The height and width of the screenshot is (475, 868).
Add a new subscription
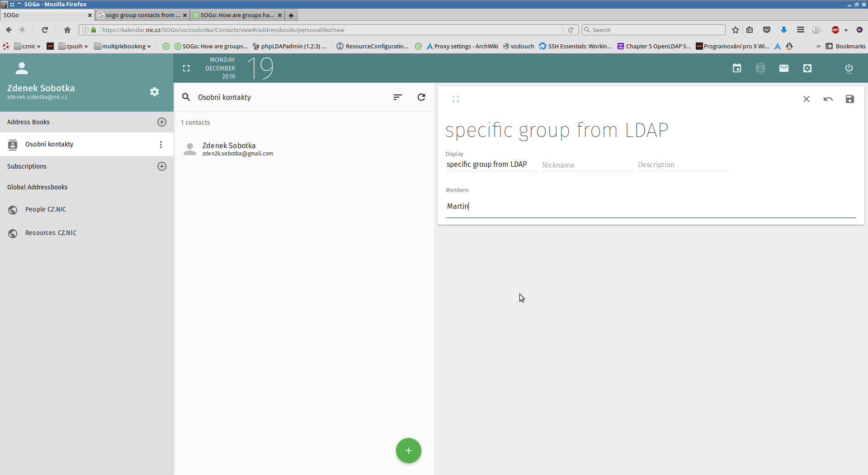[162, 166]
